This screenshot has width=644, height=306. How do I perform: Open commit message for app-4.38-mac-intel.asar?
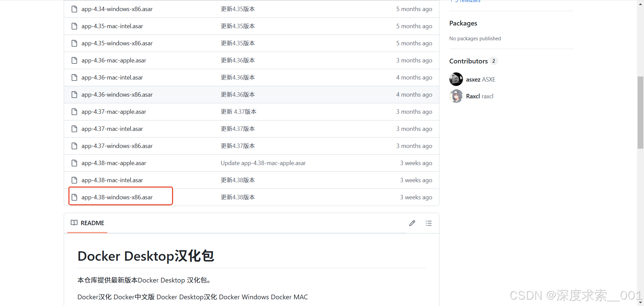(x=238, y=180)
